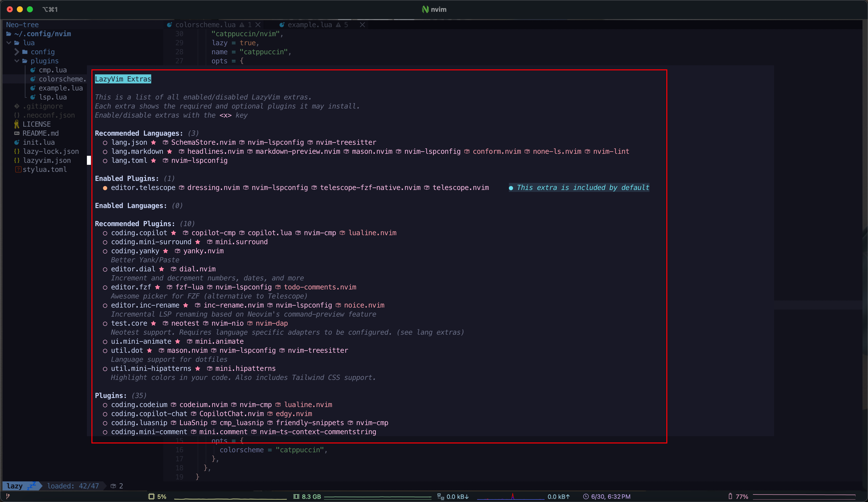Screen dimensions: 868x502
Task: Click the warning icon on example.lua tab
Action: 338,25
